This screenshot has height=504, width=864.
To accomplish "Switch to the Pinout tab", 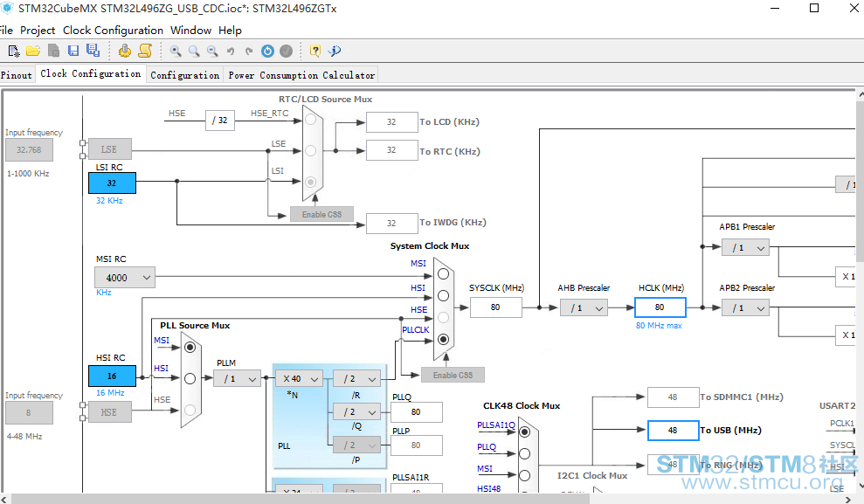I will pos(17,75).
